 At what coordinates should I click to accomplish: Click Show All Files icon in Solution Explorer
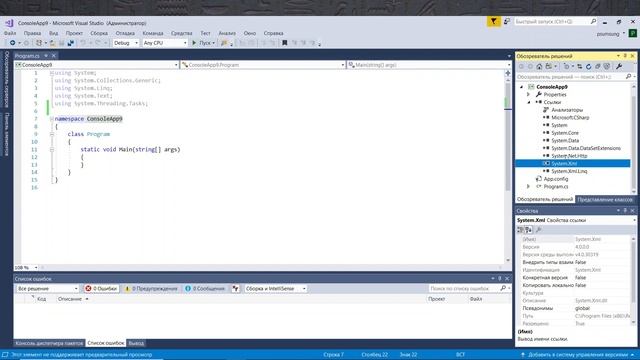coord(607,67)
